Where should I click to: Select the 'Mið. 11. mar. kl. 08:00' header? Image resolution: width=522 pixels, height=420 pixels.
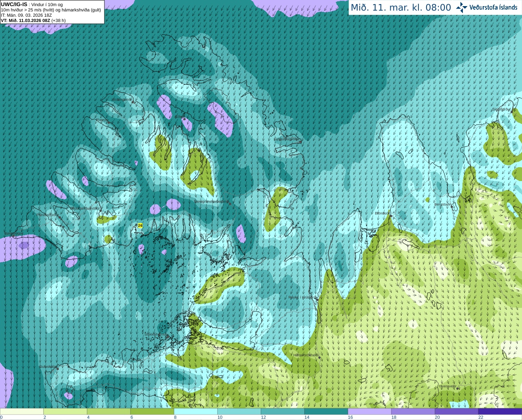point(401,8)
